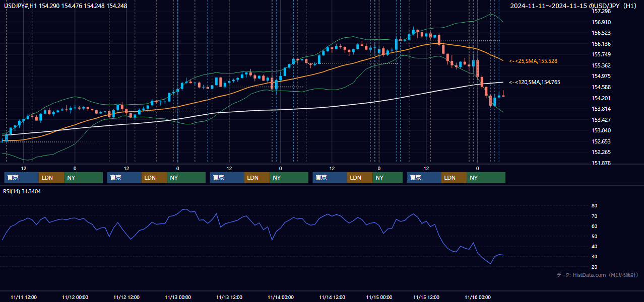644x302 pixels.
Task: Click price level 154.975 on the axis
Action: click(x=601, y=76)
